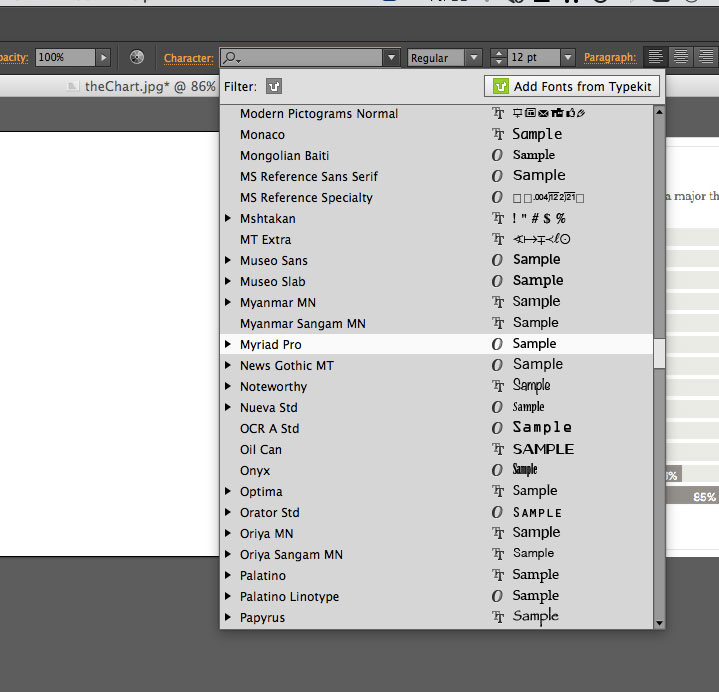The image size is (719, 692).
Task: Expand the Optima font family
Action: tap(228, 491)
